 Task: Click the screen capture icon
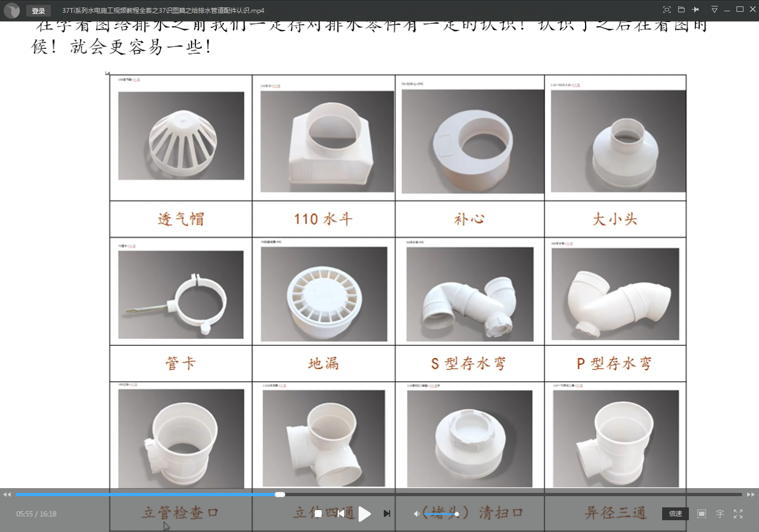pos(702,514)
